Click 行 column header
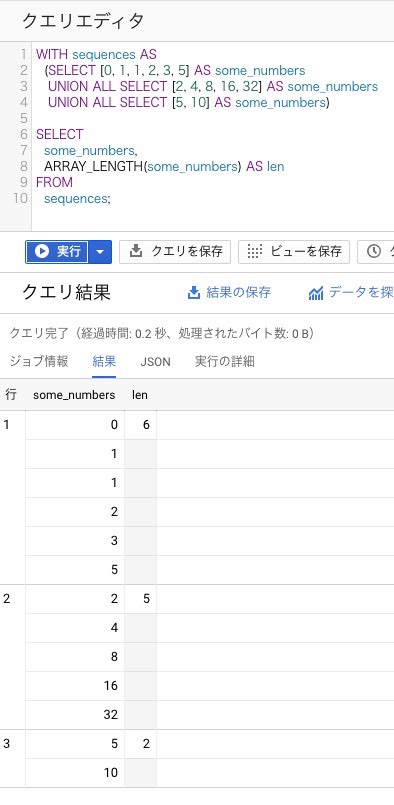394x805 pixels. (11, 395)
